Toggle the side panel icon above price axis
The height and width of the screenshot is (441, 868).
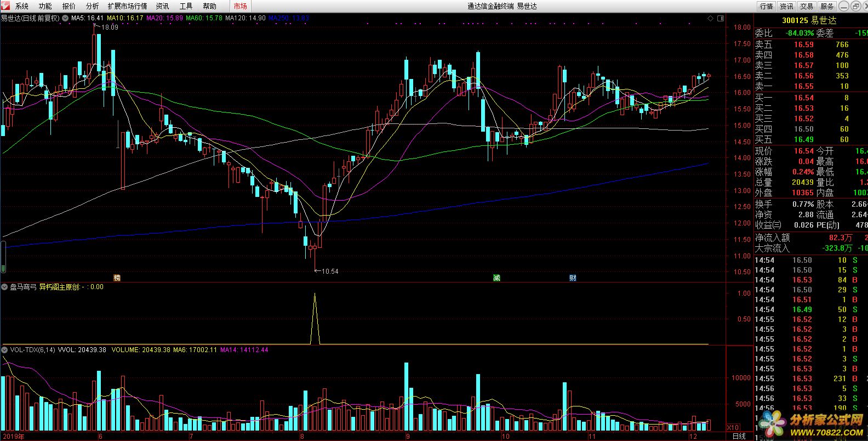[721, 18]
